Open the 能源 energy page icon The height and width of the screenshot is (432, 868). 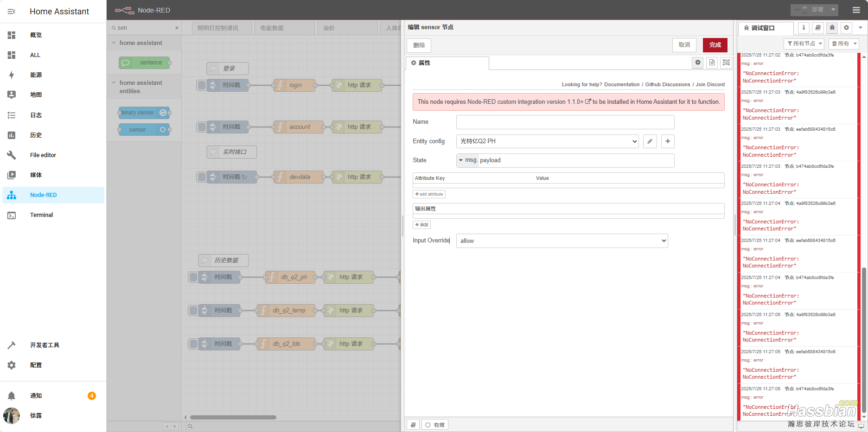pos(12,75)
